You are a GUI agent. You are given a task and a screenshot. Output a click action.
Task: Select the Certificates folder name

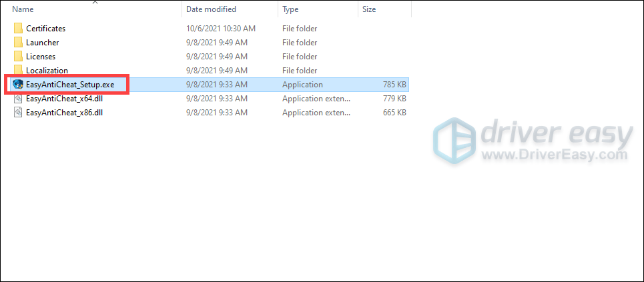[x=45, y=28]
